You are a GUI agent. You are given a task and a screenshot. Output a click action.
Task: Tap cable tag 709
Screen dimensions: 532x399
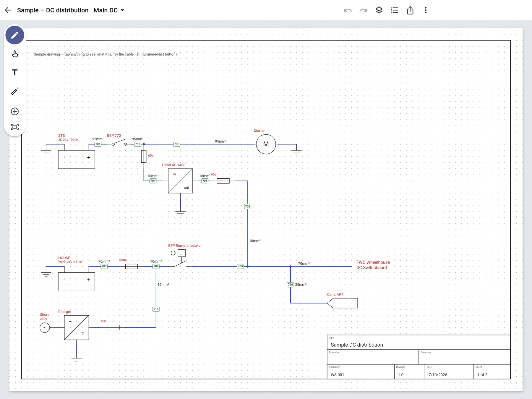click(x=240, y=266)
